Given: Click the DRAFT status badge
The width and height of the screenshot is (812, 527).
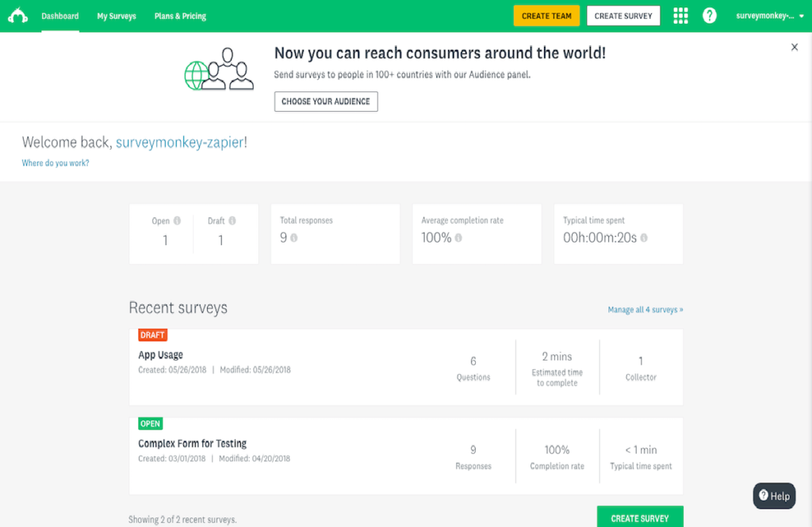Looking at the screenshot, I should [152, 335].
